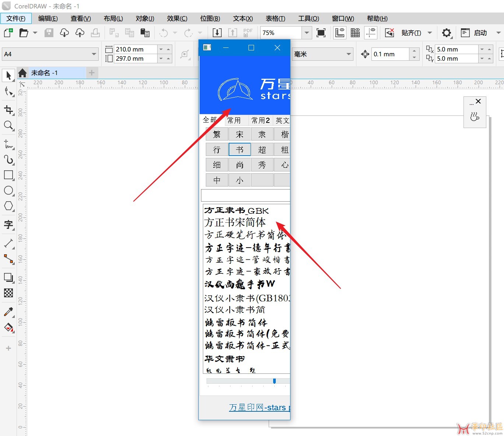
Task: Expand the 启动 launch dropdown arrow
Action: pos(498,33)
